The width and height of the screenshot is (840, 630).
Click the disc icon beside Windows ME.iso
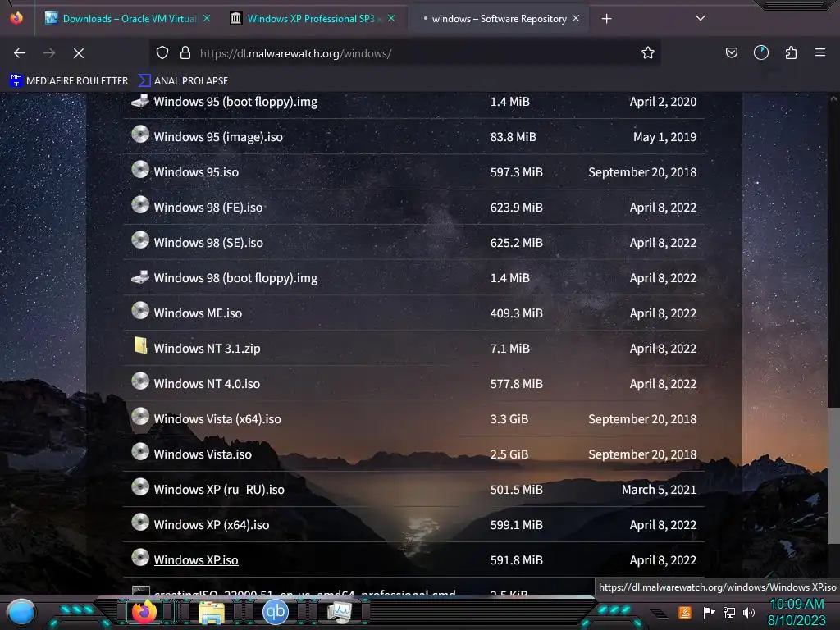tap(140, 310)
